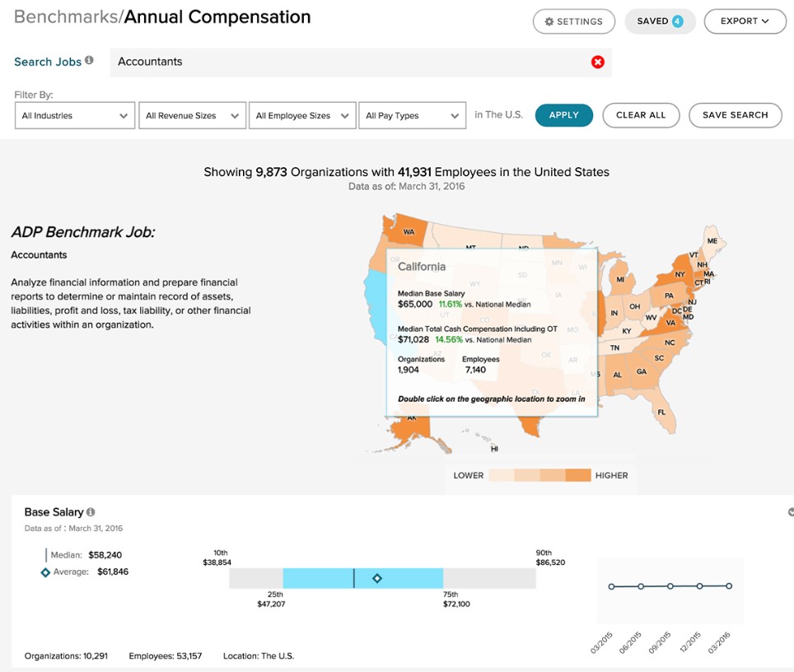Open the All Industries dropdown
The width and height of the screenshot is (794, 672).
74,116
